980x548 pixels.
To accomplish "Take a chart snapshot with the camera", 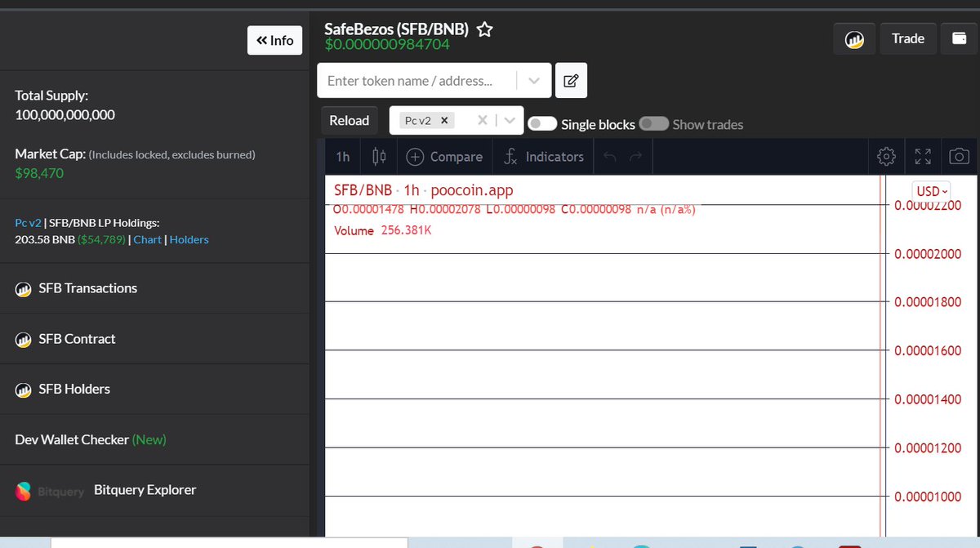I will click(960, 157).
